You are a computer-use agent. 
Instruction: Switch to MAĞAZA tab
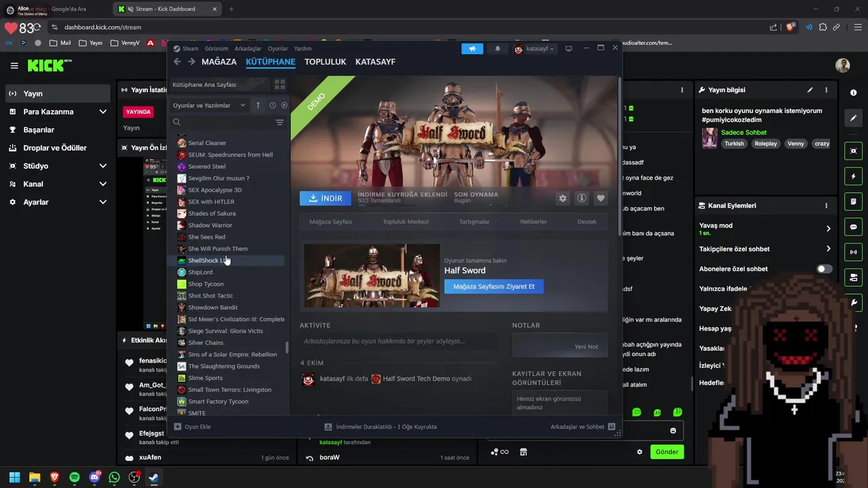point(219,62)
